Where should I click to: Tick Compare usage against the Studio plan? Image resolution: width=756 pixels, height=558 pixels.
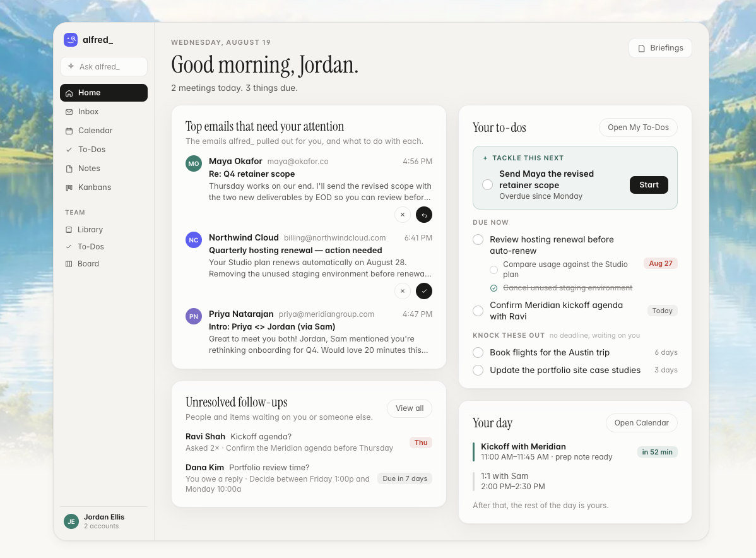tap(493, 270)
